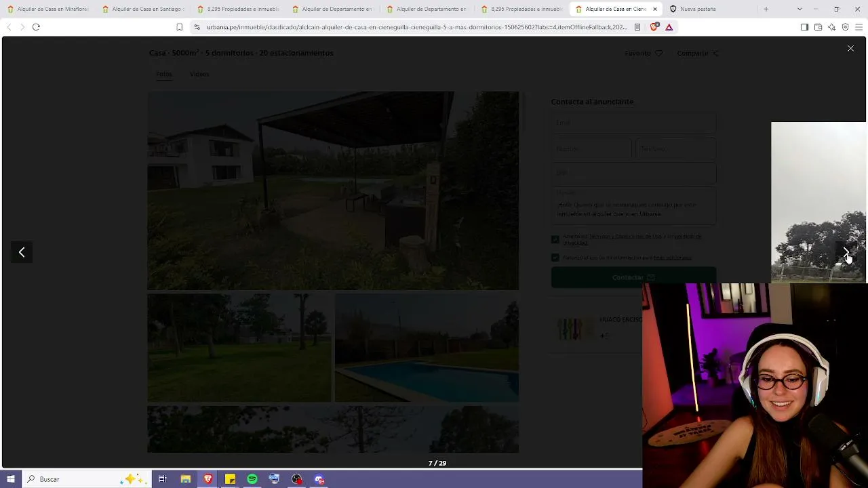Open Brave Shields lion icon
868x488 pixels.
[654, 27]
